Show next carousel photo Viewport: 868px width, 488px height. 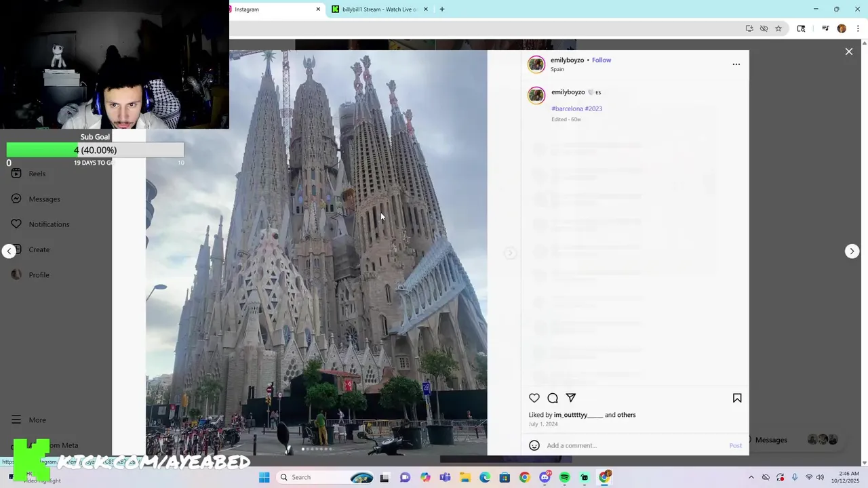(x=511, y=253)
